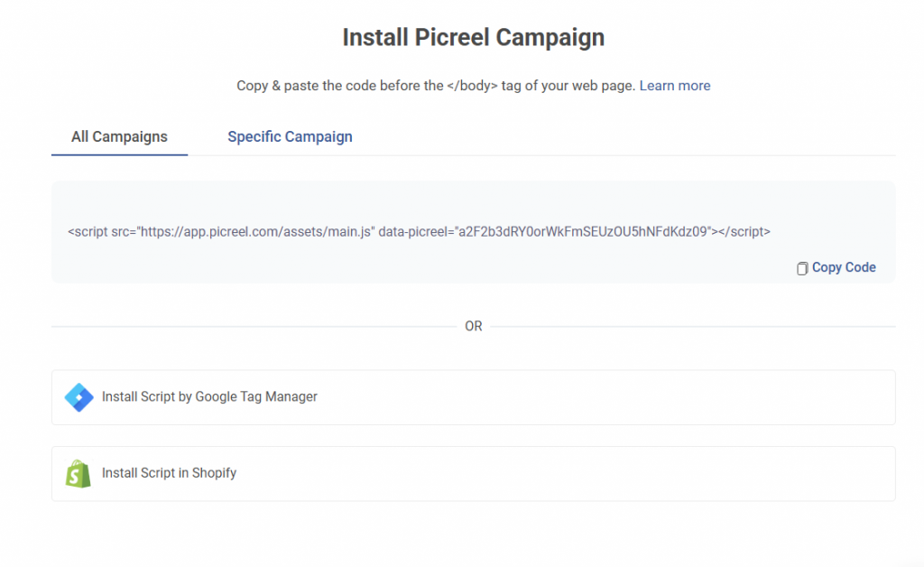Click the app.picreel.com URL in the snippet
The width and height of the screenshot is (924, 567).
point(257,231)
